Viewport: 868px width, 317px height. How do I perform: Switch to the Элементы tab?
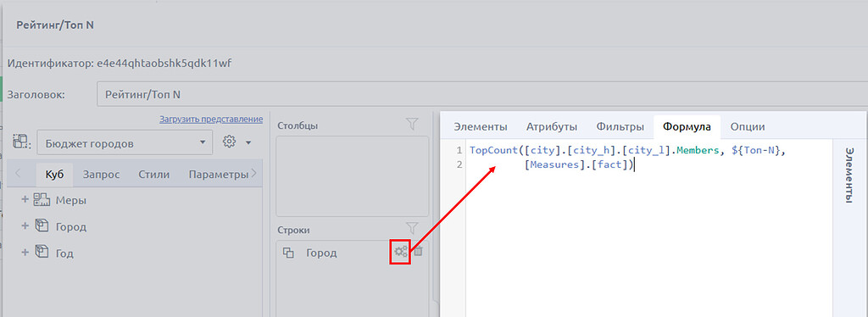click(x=481, y=126)
